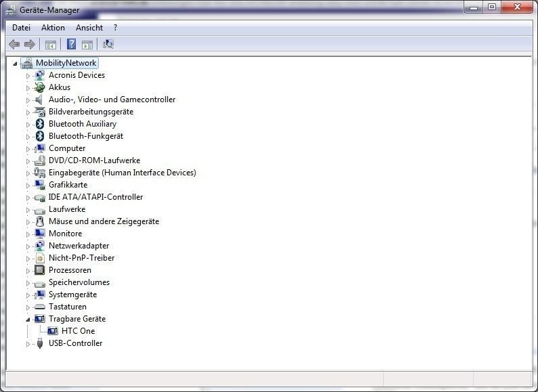This screenshot has width=538, height=392.
Task: Click the Eingabegeräte HID icon
Action: click(40, 173)
